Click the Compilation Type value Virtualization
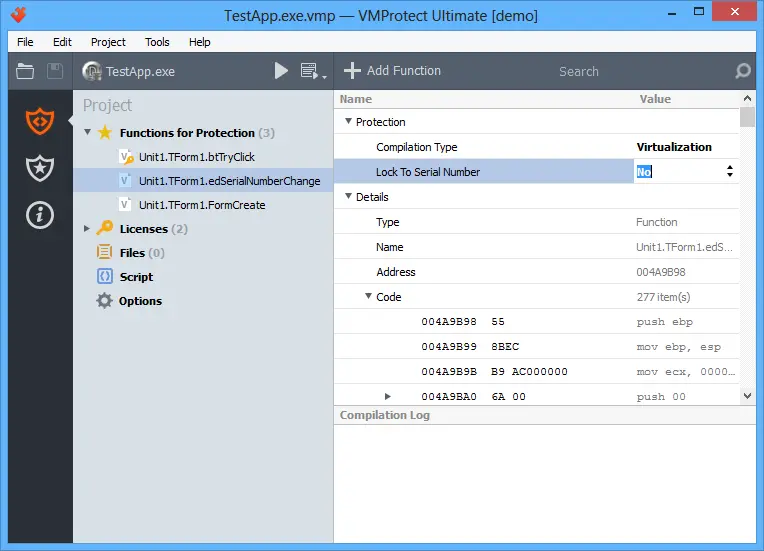 674,147
